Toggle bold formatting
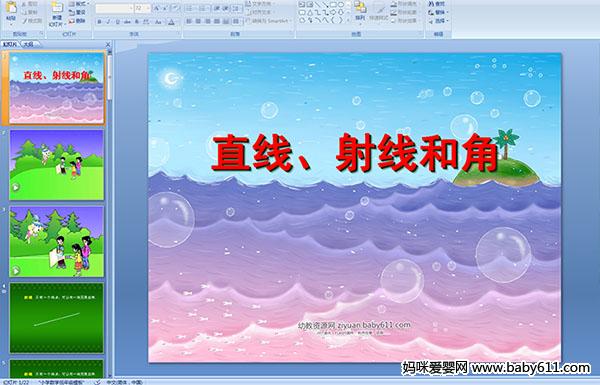The width and height of the screenshot is (600, 385). click(99, 22)
